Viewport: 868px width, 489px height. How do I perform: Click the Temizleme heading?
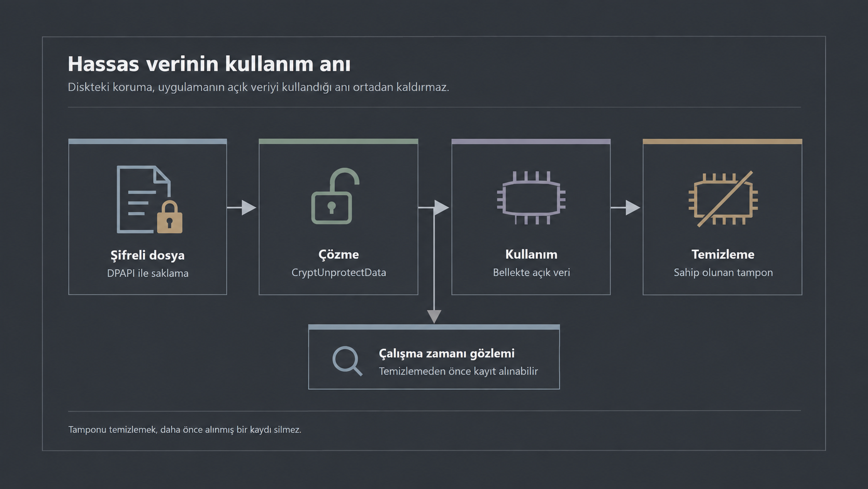[x=723, y=254]
